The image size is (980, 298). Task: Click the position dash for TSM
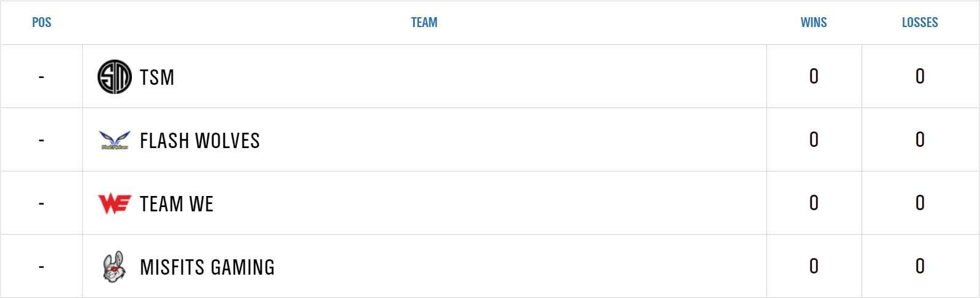(x=41, y=77)
